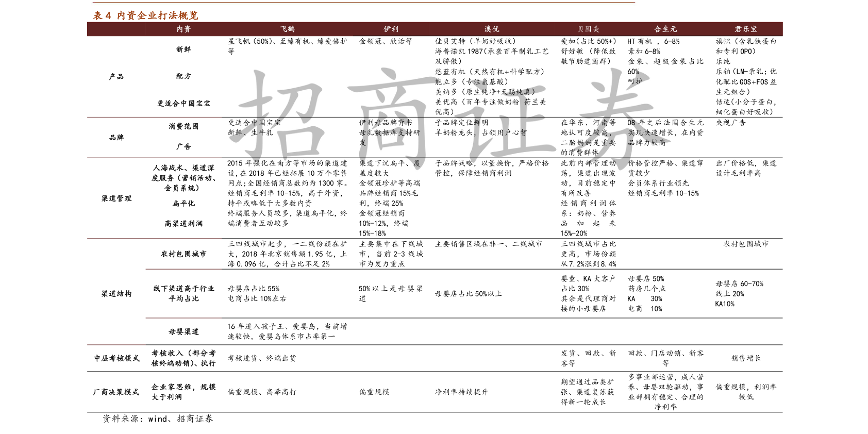Click the 品牌 row category label
This screenshot has width=868, height=434.
(116, 137)
